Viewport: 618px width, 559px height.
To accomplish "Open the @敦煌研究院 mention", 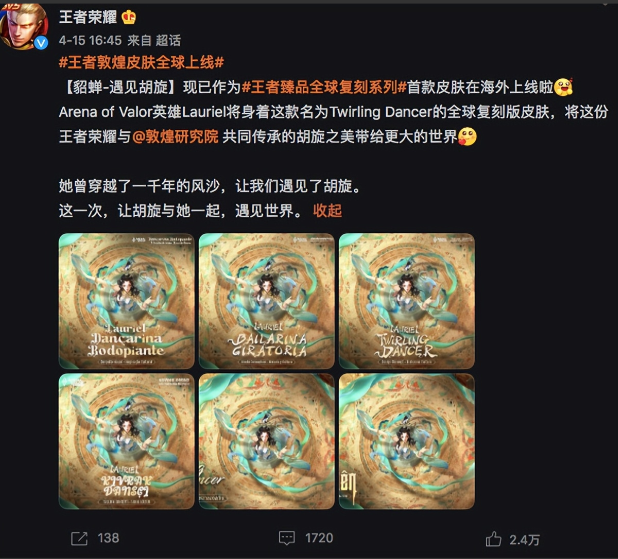I will coord(175,137).
